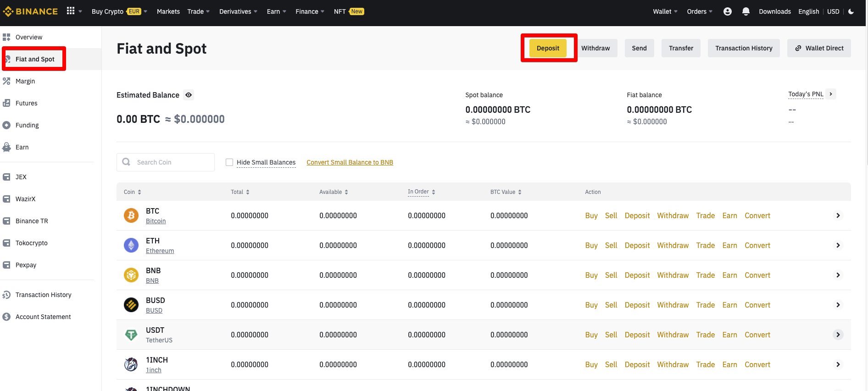Open Funding in the sidebar
The image size is (868, 391).
pos(27,125)
